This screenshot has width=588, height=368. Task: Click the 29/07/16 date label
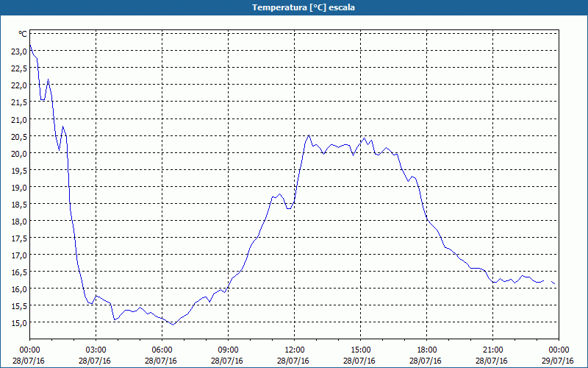[558, 361]
